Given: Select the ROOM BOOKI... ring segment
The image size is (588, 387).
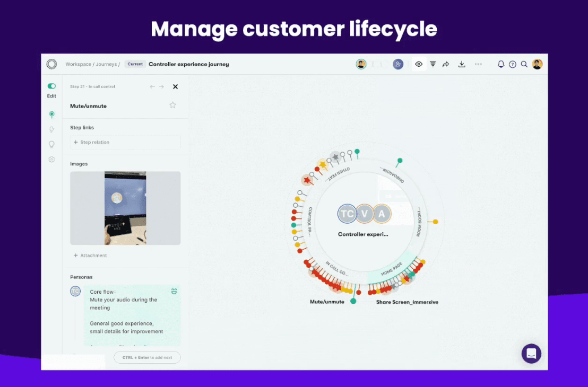Looking at the screenshot, I should point(419,222).
